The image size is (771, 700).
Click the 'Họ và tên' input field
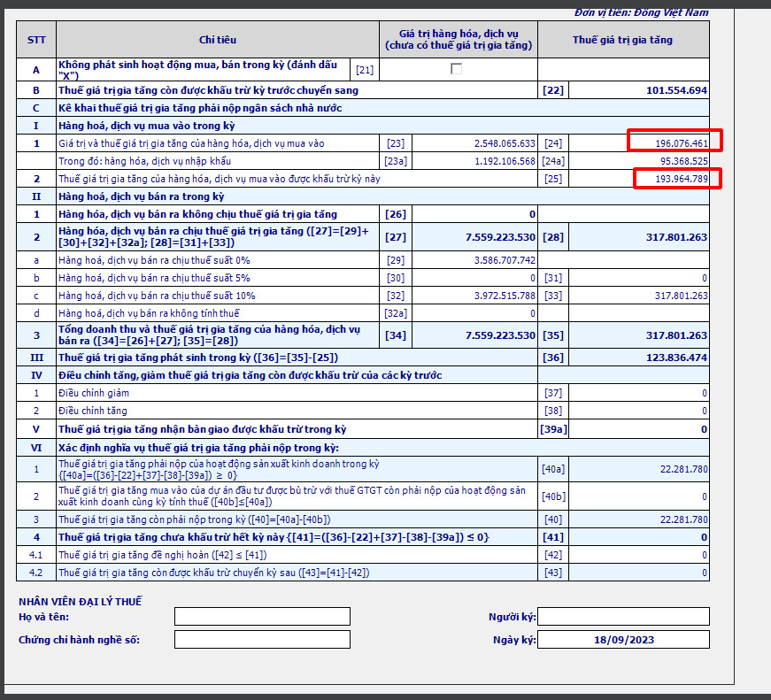tap(262, 617)
